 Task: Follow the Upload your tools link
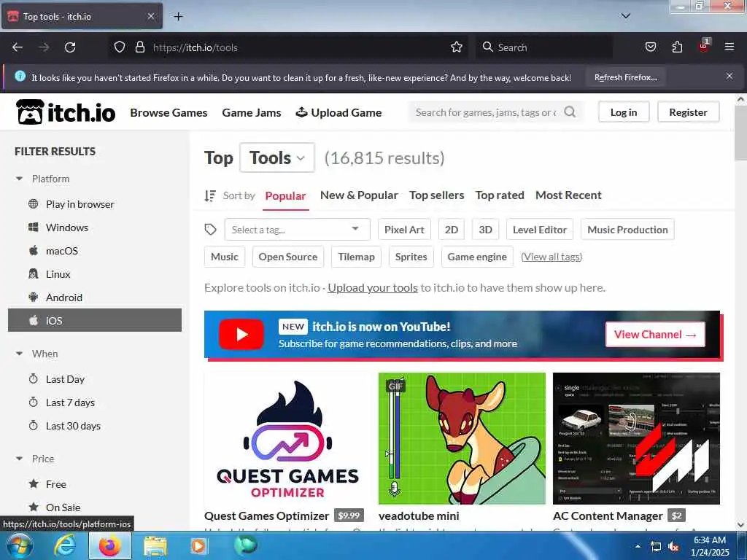click(x=373, y=287)
